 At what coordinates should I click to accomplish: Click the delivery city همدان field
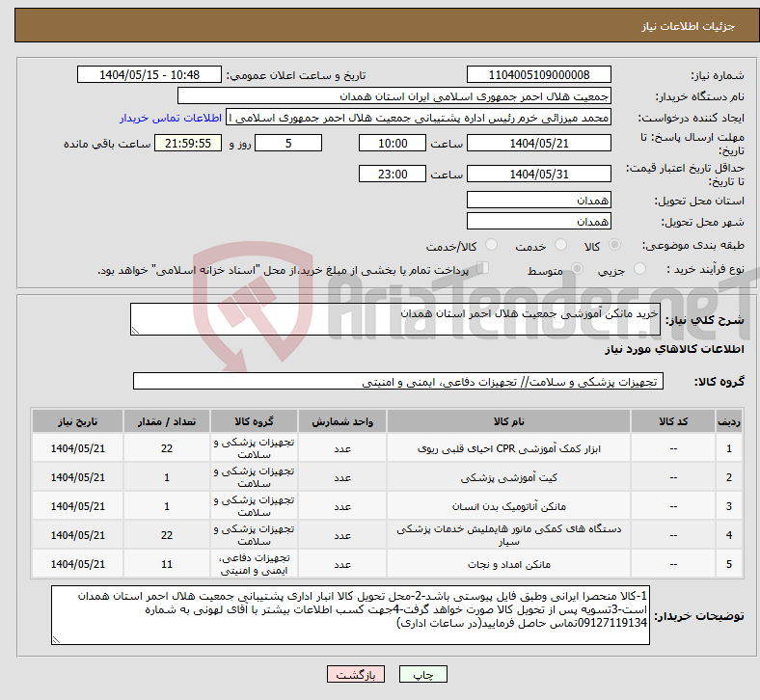click(538, 222)
